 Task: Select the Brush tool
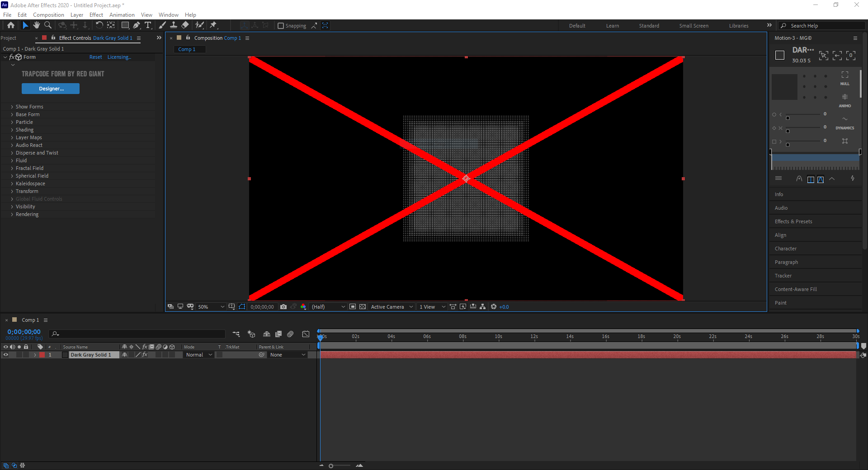point(162,25)
